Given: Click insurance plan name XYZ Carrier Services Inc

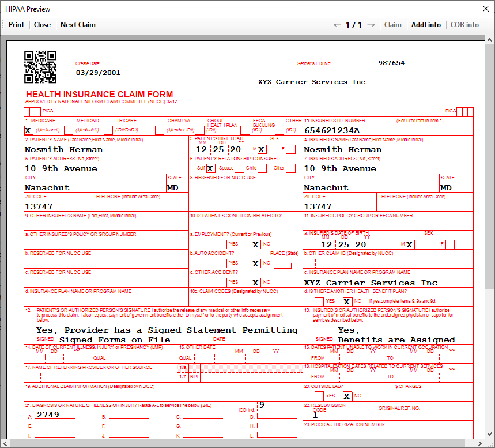Looking at the screenshot, I should click(371, 283).
